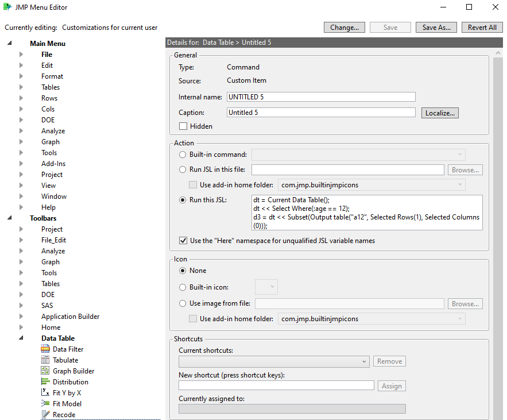
Task: Toggle the Hidden checkbox
Action: point(183,126)
